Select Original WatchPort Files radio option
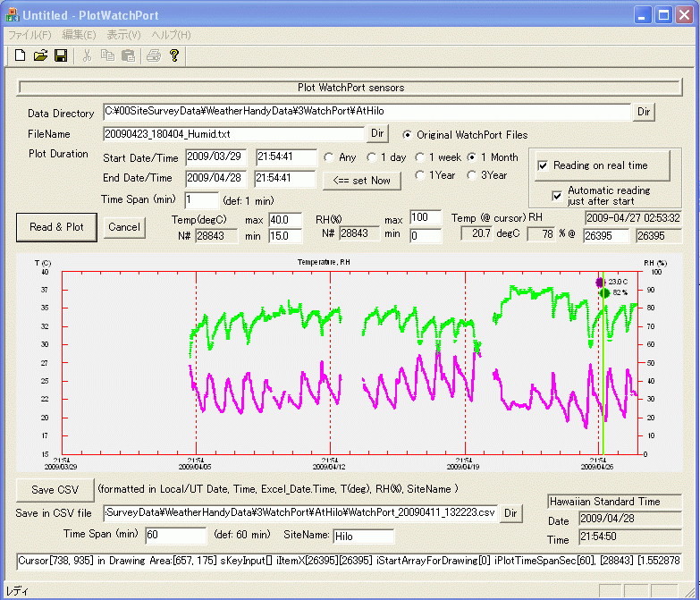This screenshot has height=600, width=700. [408, 135]
